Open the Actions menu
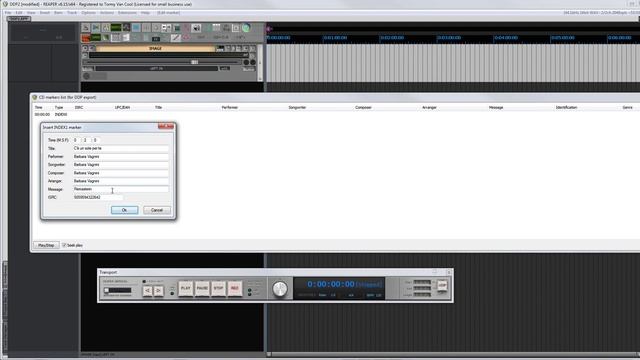Screen dimensions: 640x360 pyautogui.click(x=107, y=13)
